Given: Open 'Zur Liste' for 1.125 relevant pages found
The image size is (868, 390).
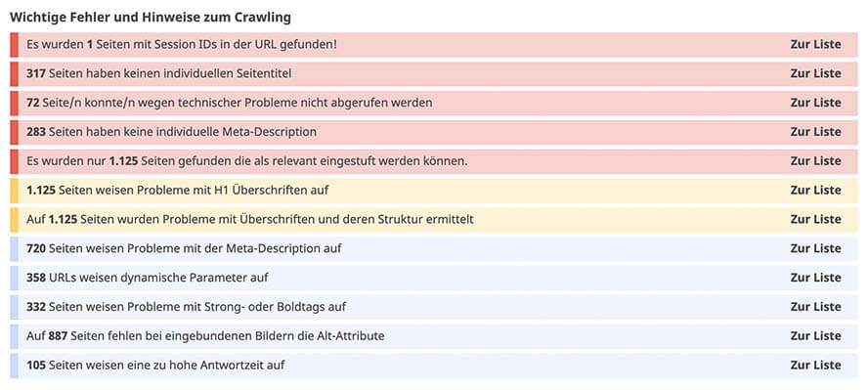Looking at the screenshot, I should click(x=815, y=161).
